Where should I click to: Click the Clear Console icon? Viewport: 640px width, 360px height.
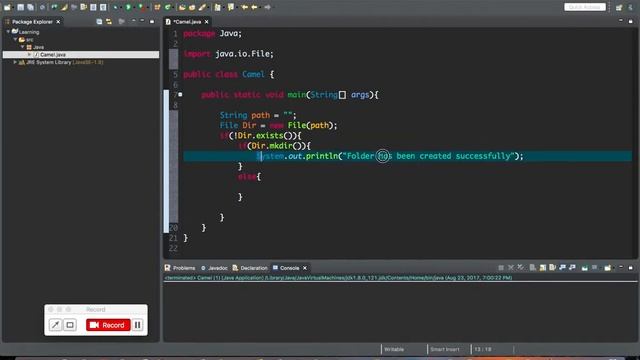click(x=533, y=268)
